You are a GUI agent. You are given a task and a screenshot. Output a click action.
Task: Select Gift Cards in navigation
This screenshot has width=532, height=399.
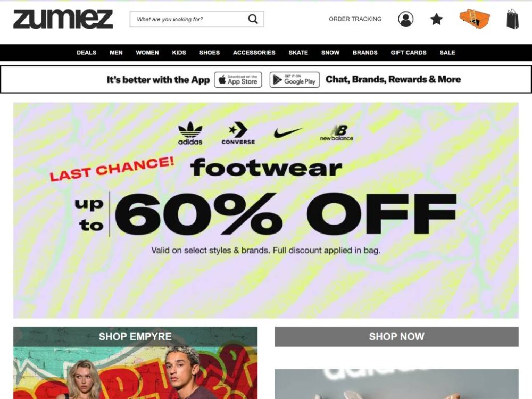409,53
